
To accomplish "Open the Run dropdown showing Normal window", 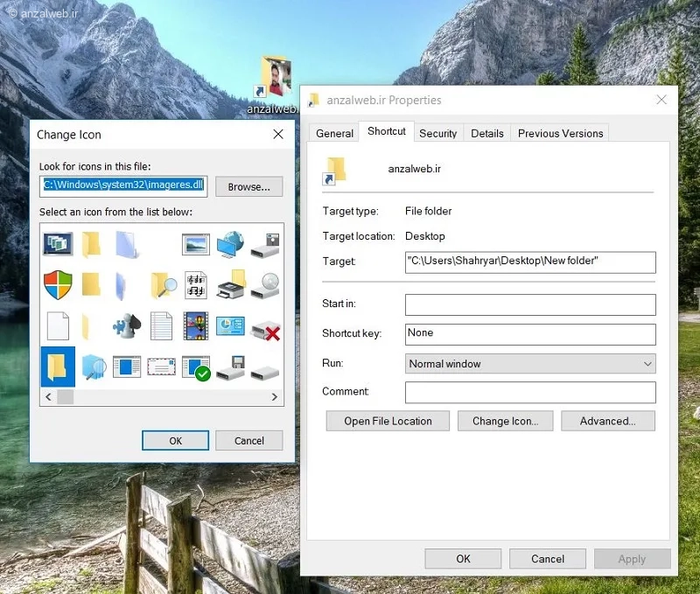I will [x=530, y=364].
